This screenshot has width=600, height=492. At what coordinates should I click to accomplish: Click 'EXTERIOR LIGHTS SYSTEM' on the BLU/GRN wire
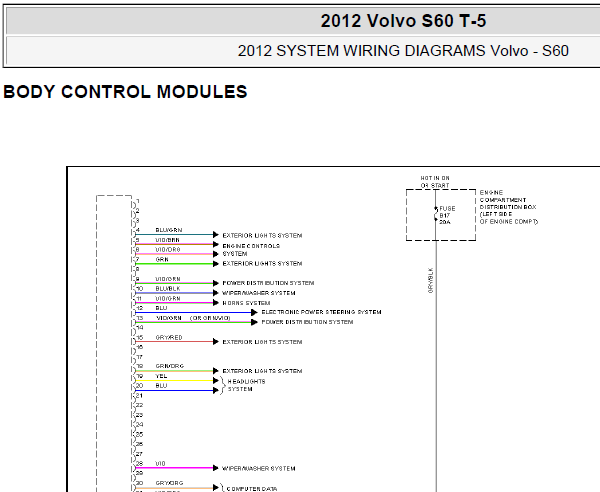pos(262,235)
